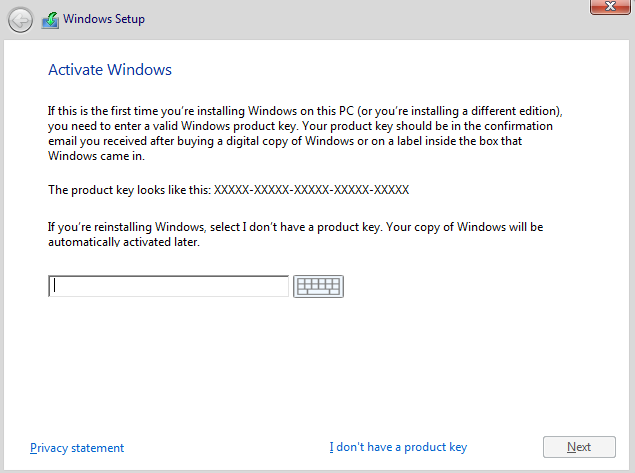Click the back arrow button

(x=20, y=19)
